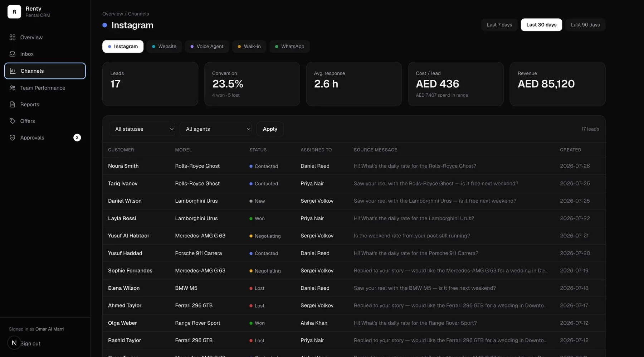The height and width of the screenshot is (357, 644).
Task: Click Negotiating status on Sophie Fernandes row
Action: pyautogui.click(x=265, y=271)
